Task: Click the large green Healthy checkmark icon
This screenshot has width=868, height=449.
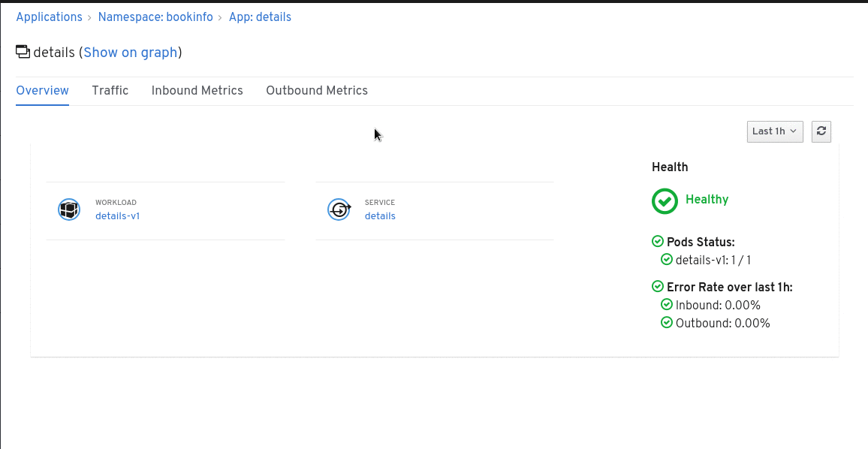Action: (665, 200)
